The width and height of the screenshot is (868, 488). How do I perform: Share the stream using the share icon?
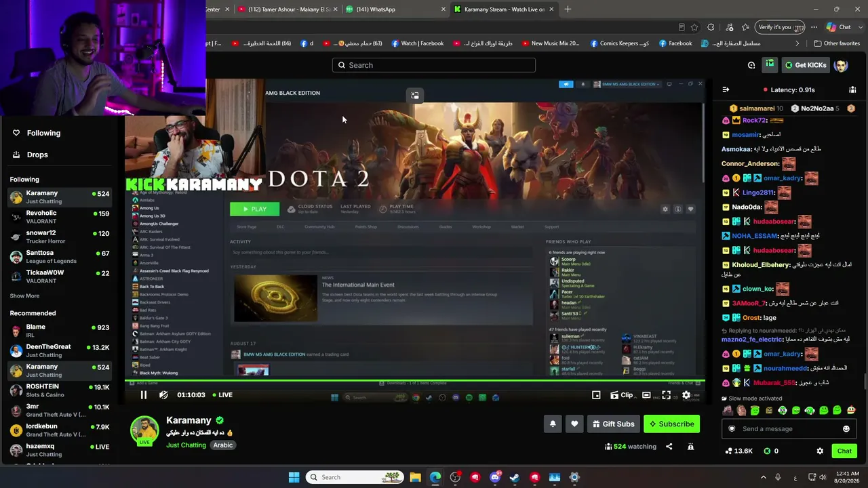point(669,447)
